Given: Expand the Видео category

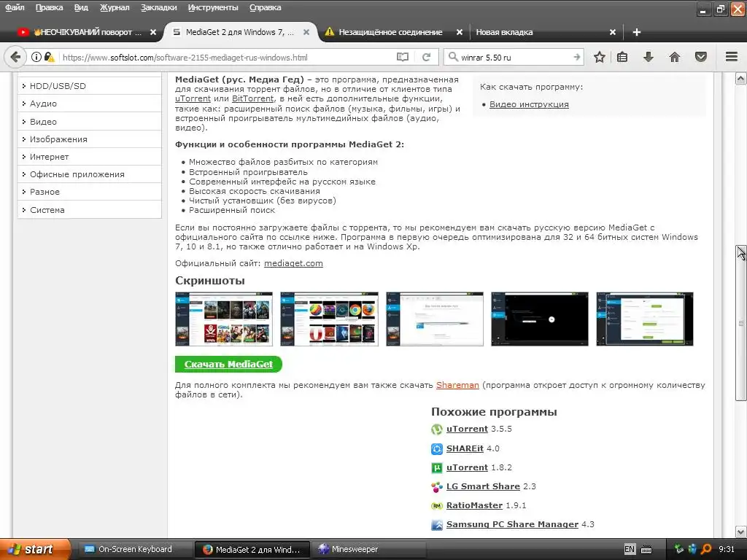Looking at the screenshot, I should 90,122.
